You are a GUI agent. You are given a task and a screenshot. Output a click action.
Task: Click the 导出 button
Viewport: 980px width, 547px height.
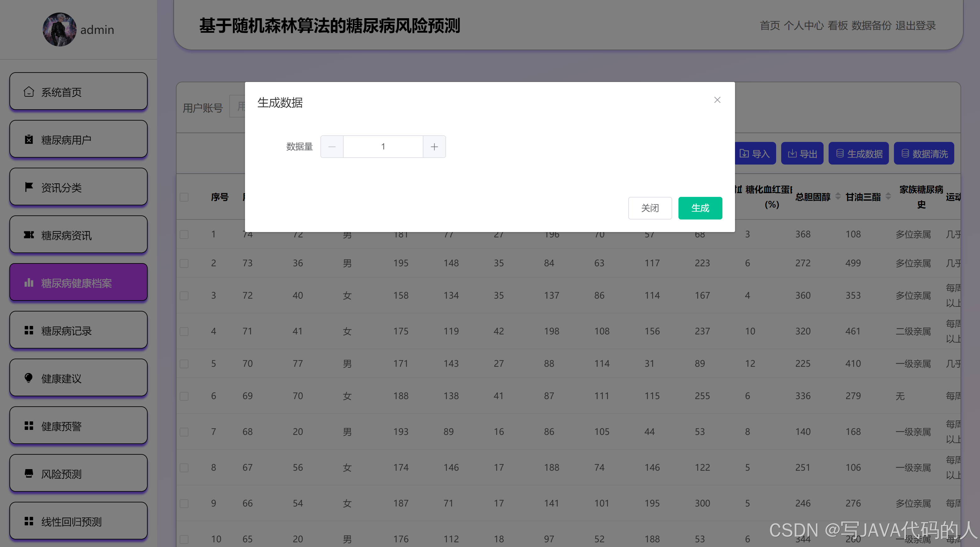[802, 153]
